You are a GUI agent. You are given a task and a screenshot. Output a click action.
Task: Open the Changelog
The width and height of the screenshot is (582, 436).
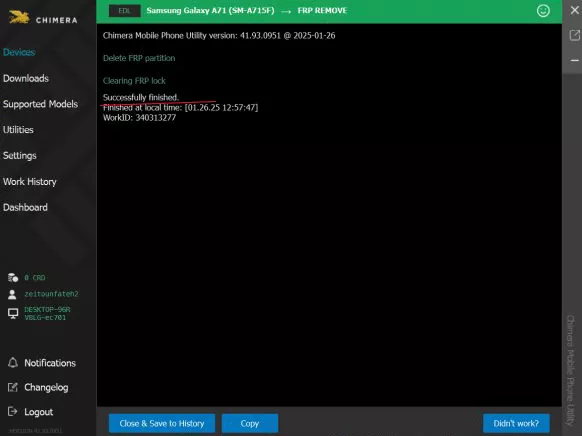tap(46, 388)
